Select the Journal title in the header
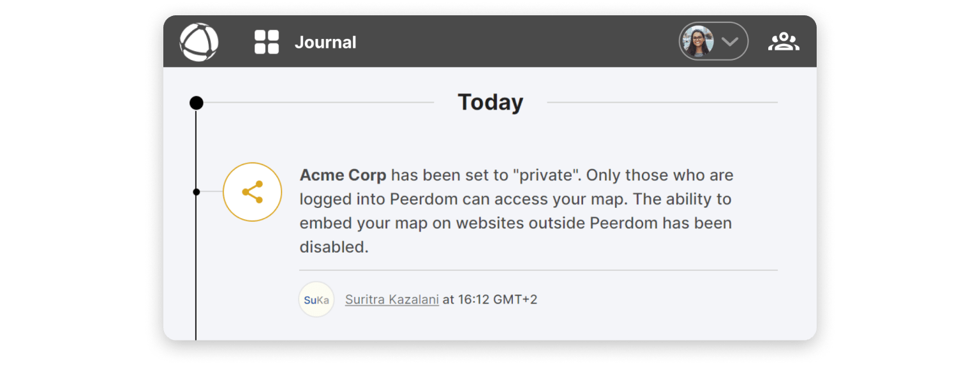The image size is (980, 366). pyautogui.click(x=325, y=43)
